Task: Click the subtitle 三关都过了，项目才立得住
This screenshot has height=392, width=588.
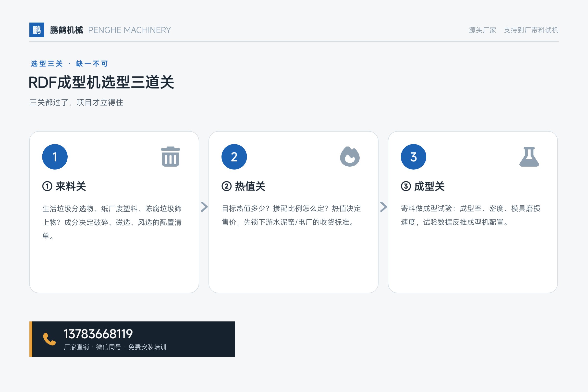Action: pyautogui.click(x=76, y=102)
